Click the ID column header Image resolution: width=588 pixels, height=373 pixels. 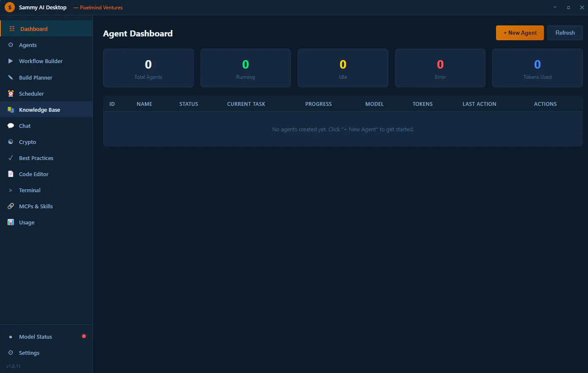pyautogui.click(x=112, y=104)
